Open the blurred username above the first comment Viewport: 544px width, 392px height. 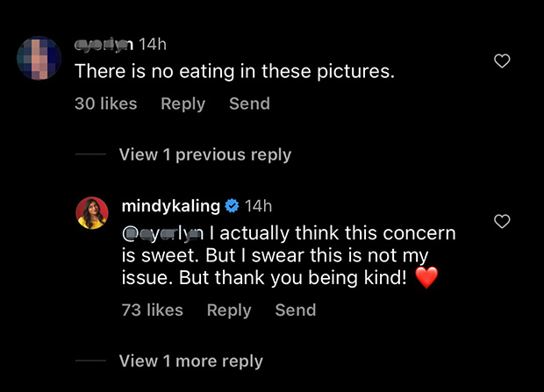point(104,44)
